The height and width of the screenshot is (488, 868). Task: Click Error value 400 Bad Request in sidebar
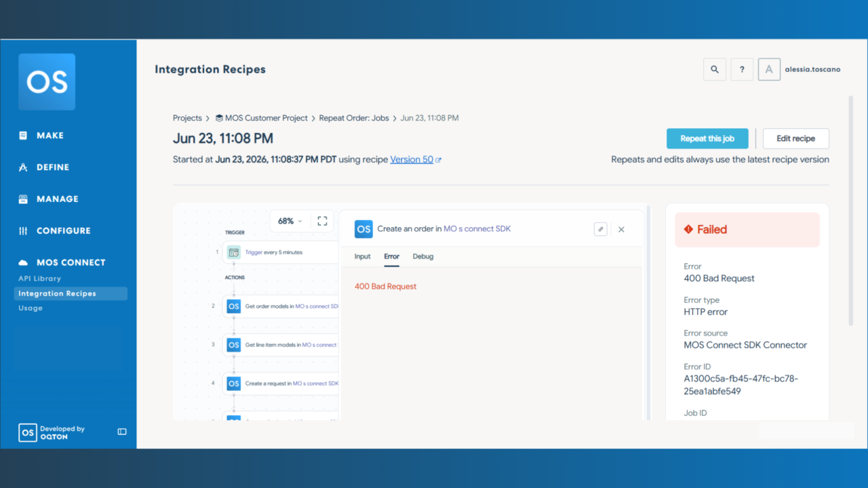click(719, 279)
